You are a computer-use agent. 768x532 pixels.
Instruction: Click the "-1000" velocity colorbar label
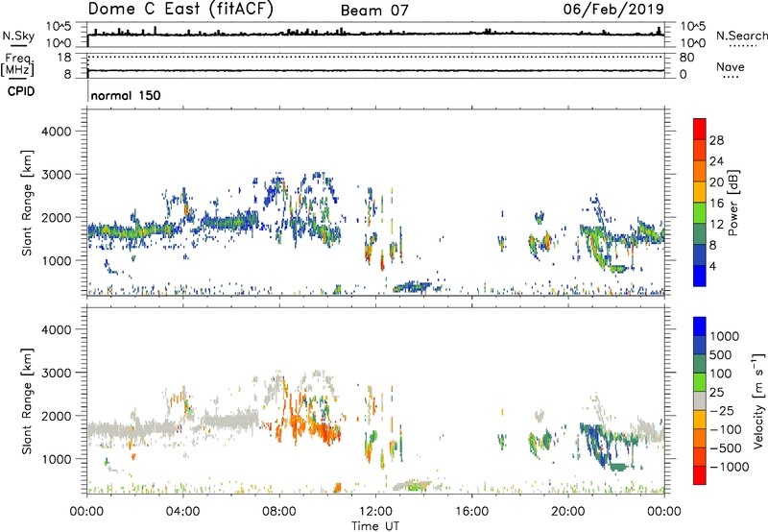tap(729, 467)
